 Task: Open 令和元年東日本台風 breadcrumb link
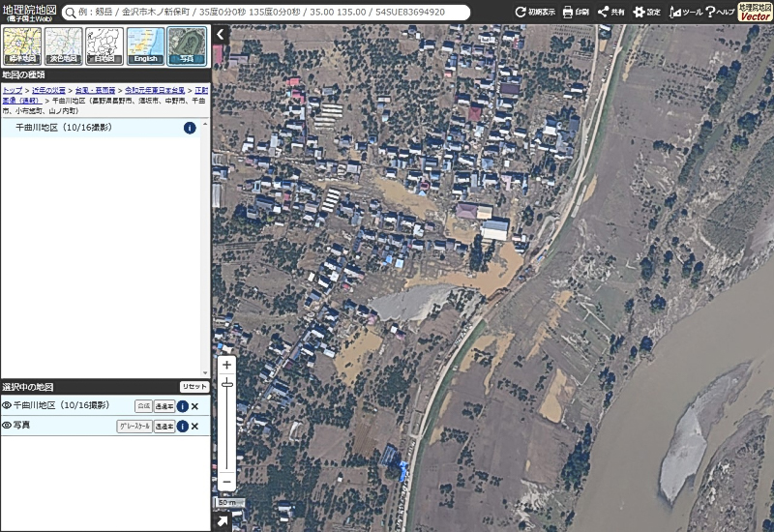155,90
